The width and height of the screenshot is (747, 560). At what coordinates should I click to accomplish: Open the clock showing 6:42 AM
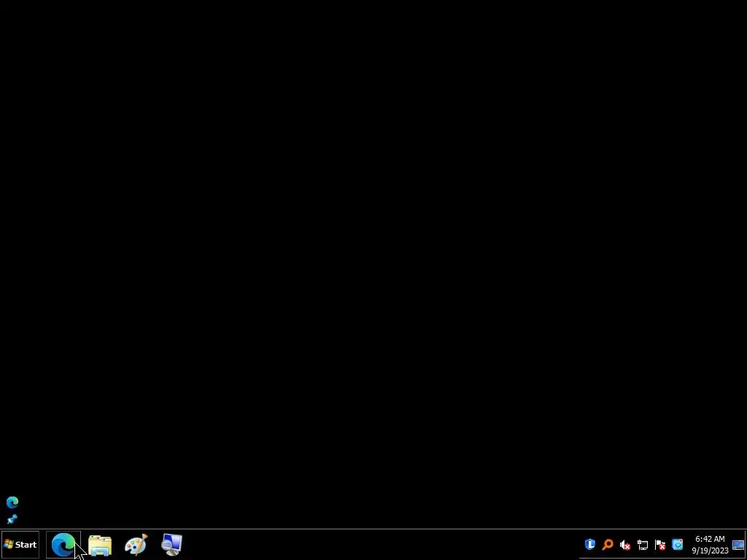(x=710, y=545)
